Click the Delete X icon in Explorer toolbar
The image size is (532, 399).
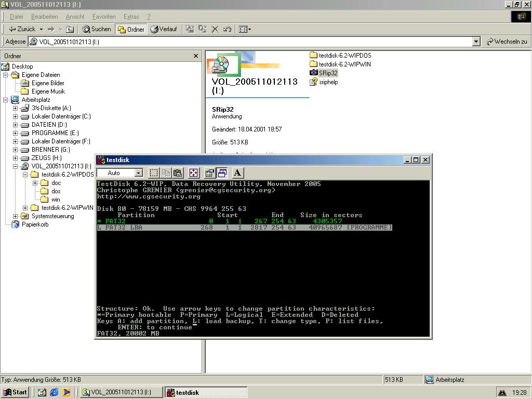tap(215, 29)
